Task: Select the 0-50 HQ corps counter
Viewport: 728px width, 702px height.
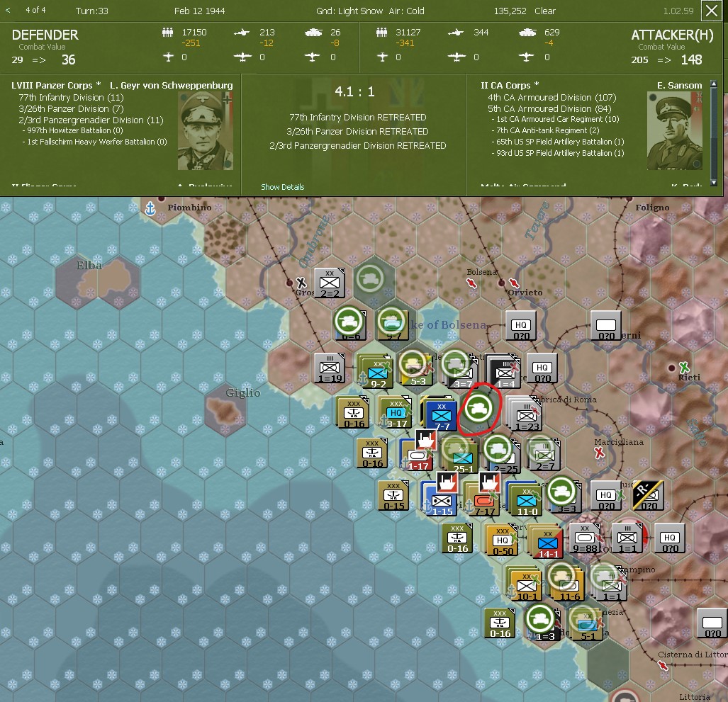Action: click(x=502, y=540)
